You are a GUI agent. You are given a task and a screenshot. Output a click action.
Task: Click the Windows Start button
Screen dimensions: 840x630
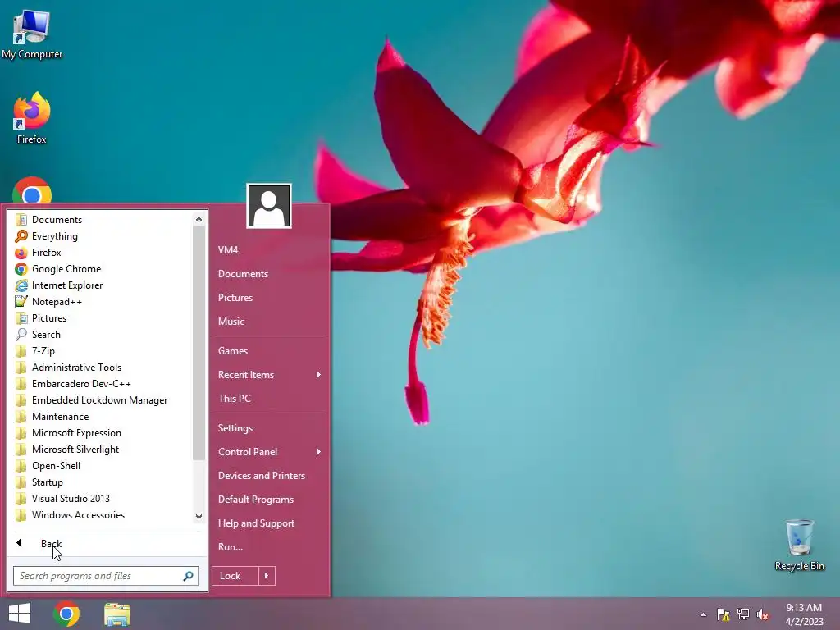point(20,614)
